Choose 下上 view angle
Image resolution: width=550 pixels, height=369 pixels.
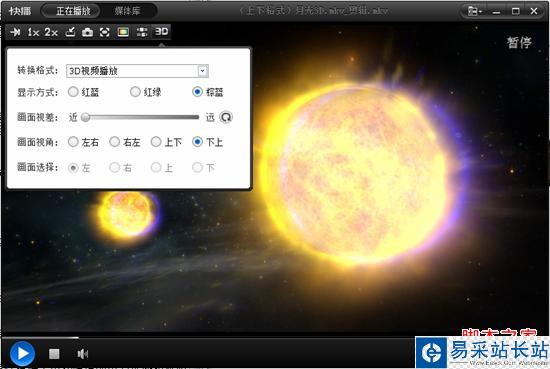point(208,142)
